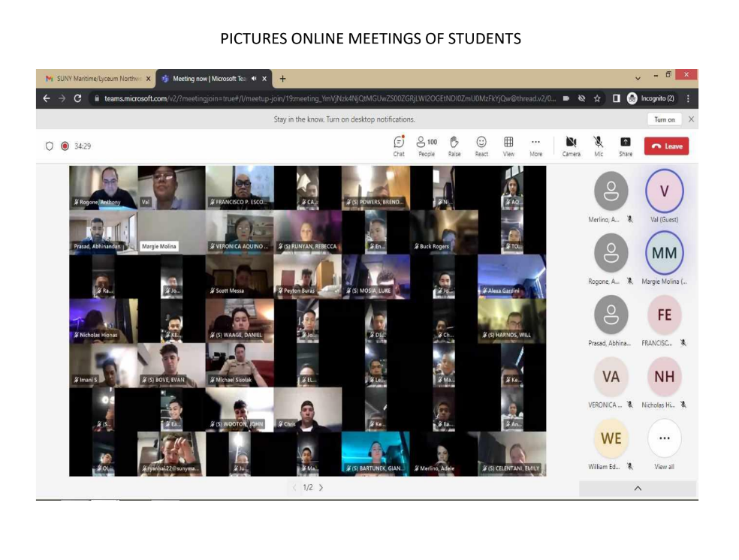
Task: Click Scott Messa video tile
Action: (x=240, y=276)
